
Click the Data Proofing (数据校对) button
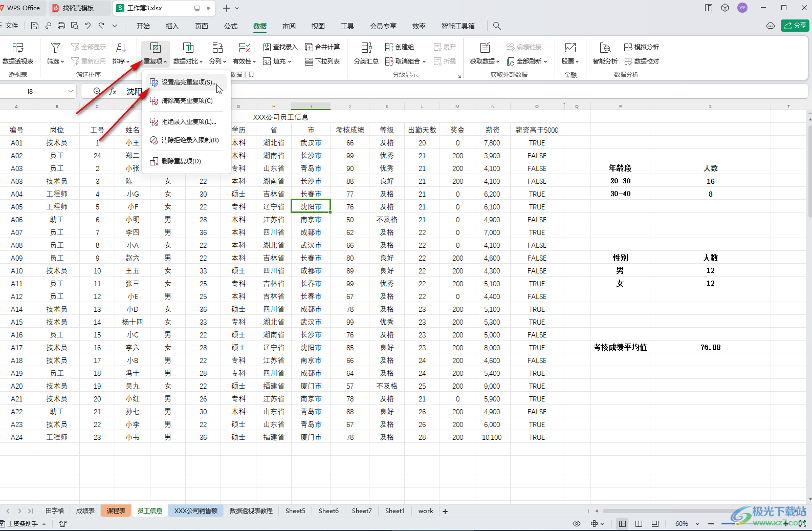(642, 61)
